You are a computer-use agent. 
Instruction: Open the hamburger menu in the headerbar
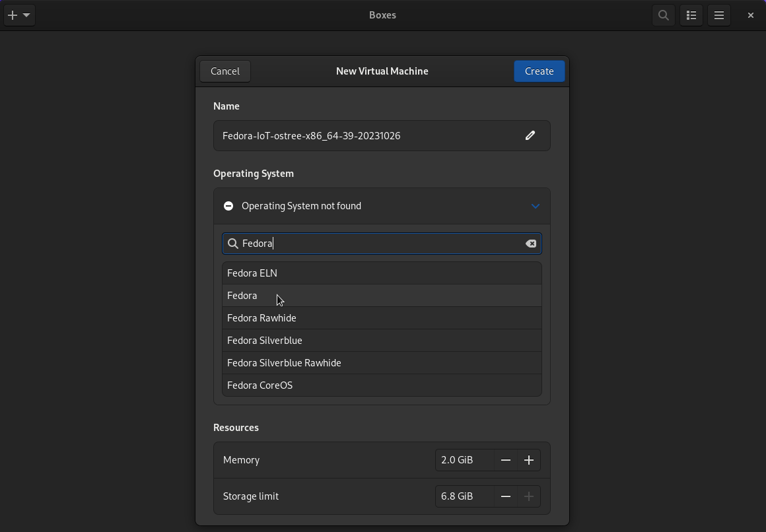tap(719, 15)
